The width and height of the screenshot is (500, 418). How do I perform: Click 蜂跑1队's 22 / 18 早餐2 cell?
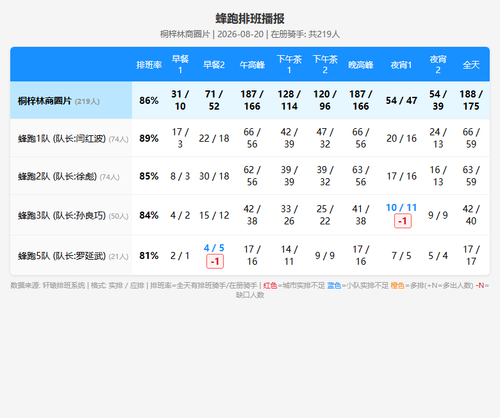(x=214, y=138)
